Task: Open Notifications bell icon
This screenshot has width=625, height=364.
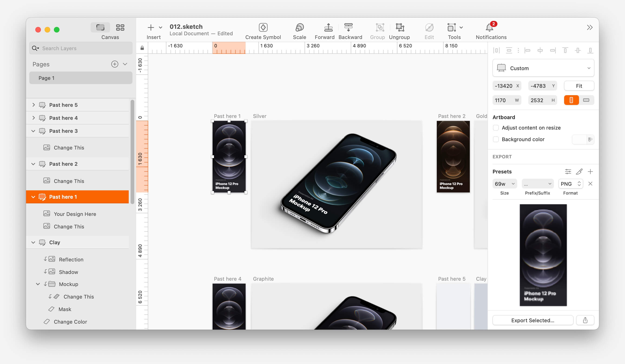Action: click(489, 27)
